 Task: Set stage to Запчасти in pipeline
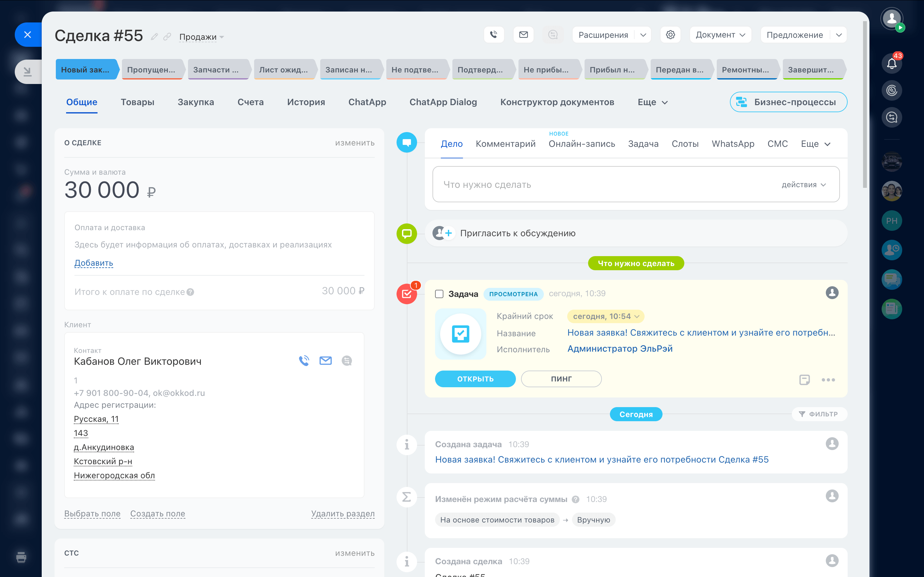pos(216,70)
